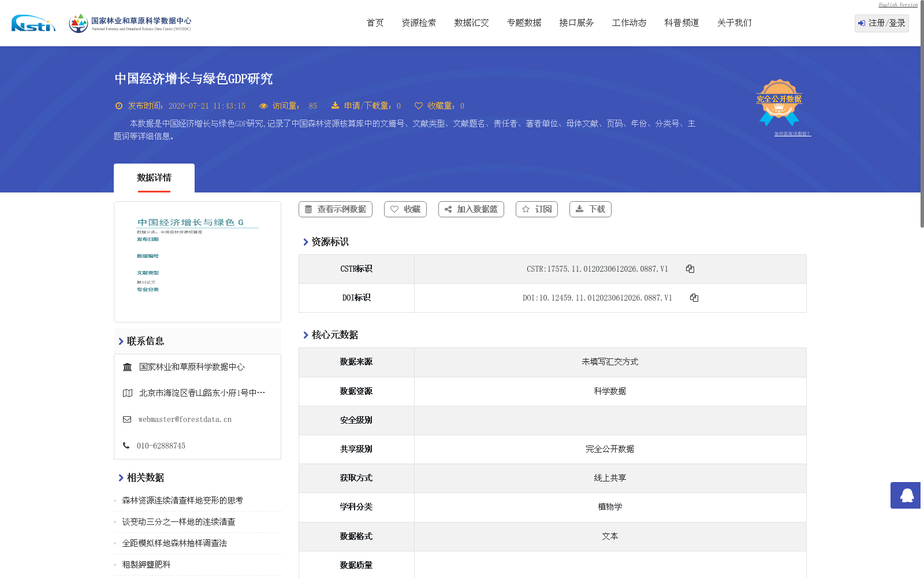The height and width of the screenshot is (578, 924).
Task: Click the institution icon in contact info
Action: point(128,367)
